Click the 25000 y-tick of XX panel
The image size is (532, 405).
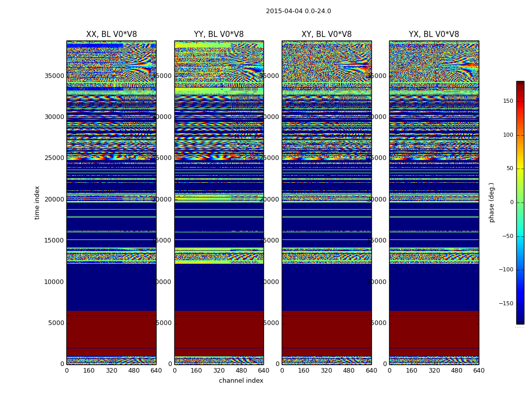54,158
